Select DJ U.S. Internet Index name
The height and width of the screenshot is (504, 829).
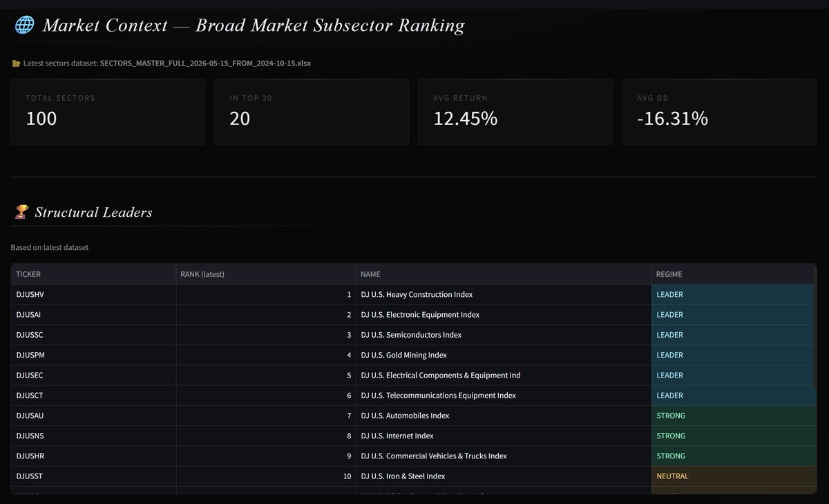click(x=504, y=436)
